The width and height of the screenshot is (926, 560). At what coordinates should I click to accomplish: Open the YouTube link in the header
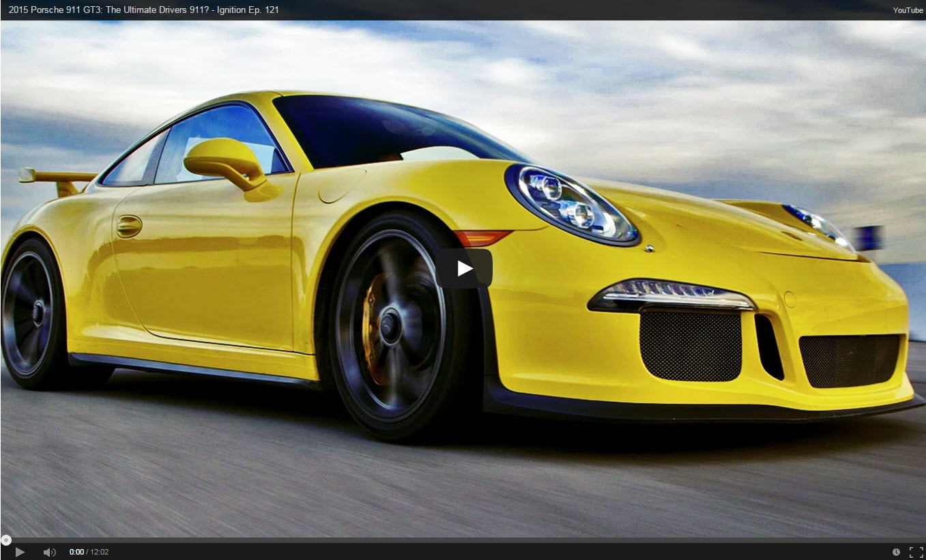click(x=908, y=10)
